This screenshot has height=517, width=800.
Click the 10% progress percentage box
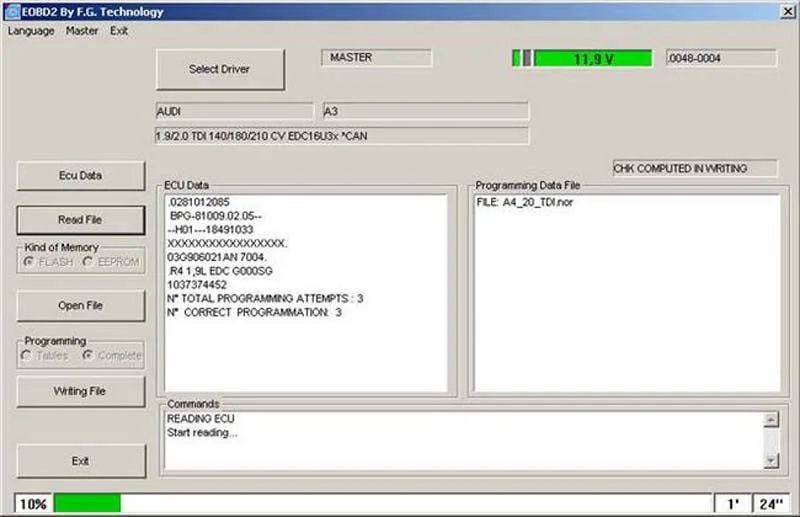tap(33, 504)
